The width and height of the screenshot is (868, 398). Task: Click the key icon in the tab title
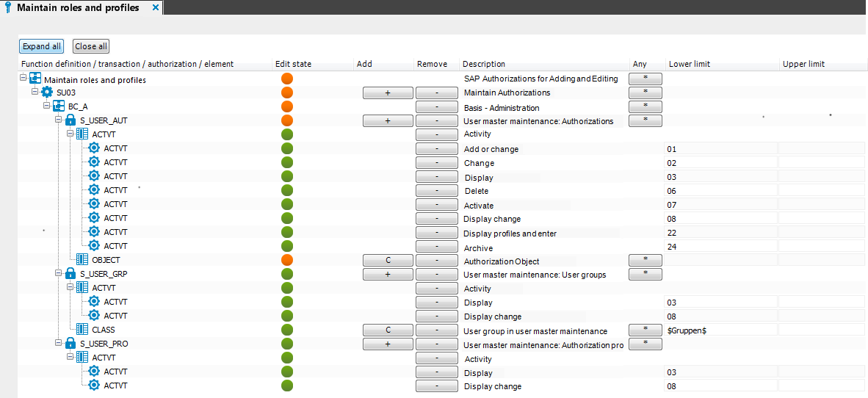[8, 8]
